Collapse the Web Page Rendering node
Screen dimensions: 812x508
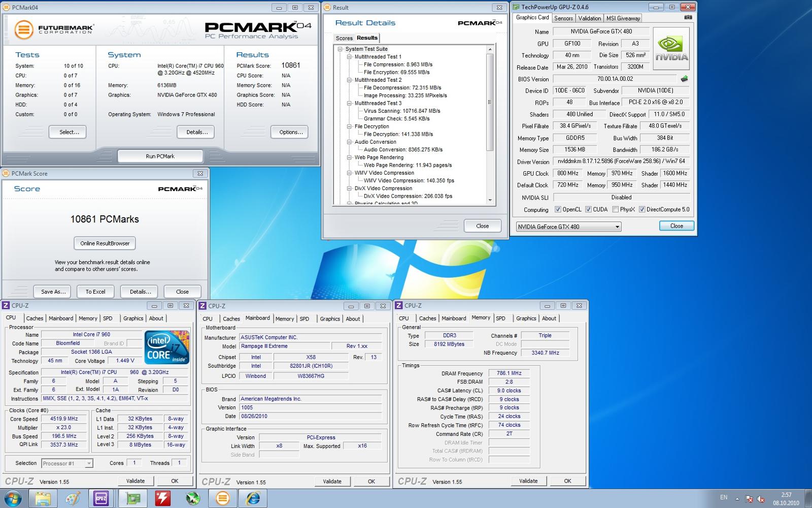tap(349, 157)
